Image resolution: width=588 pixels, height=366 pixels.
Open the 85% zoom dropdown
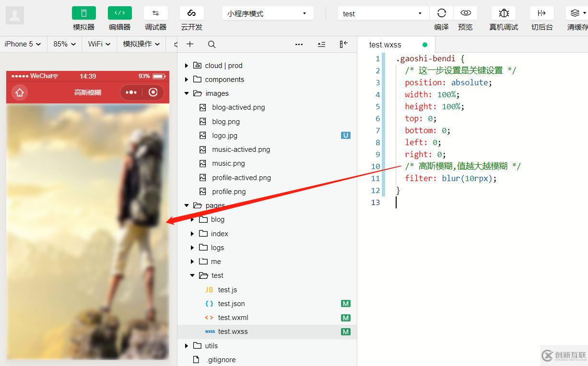pos(65,44)
